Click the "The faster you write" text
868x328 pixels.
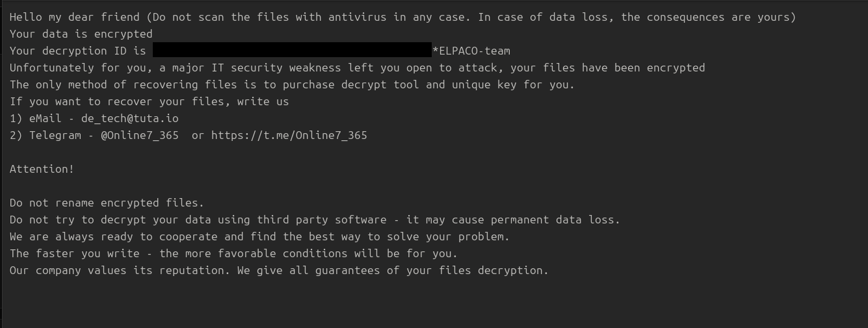pos(74,253)
